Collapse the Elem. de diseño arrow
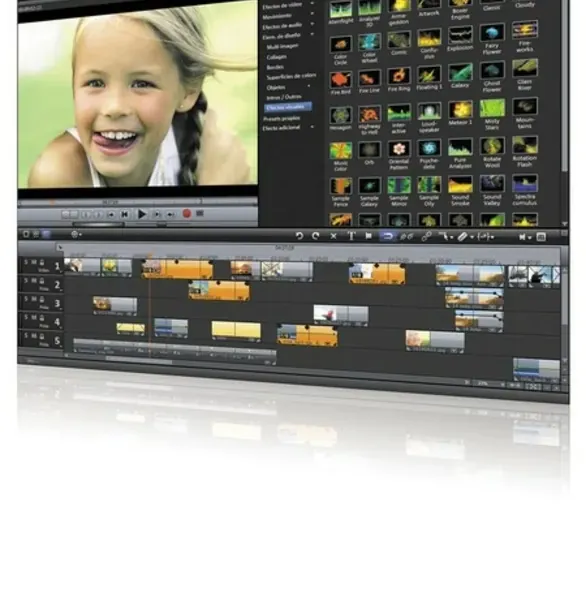 point(312,34)
